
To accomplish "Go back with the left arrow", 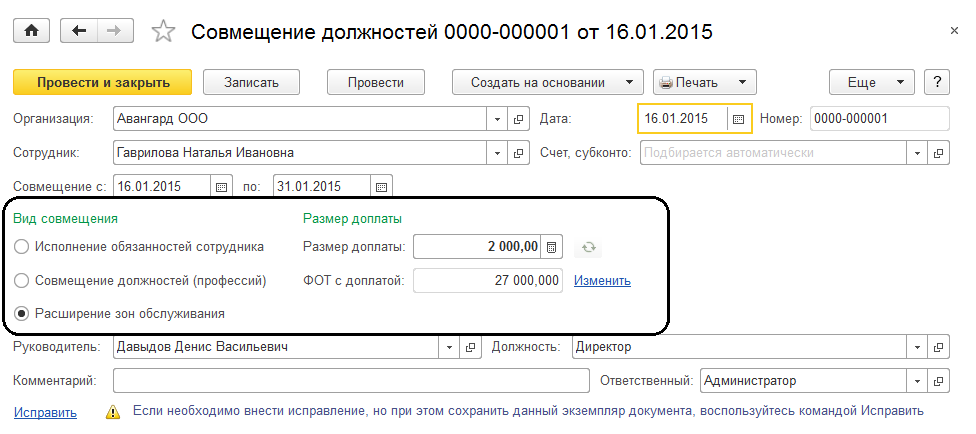I will tap(81, 31).
